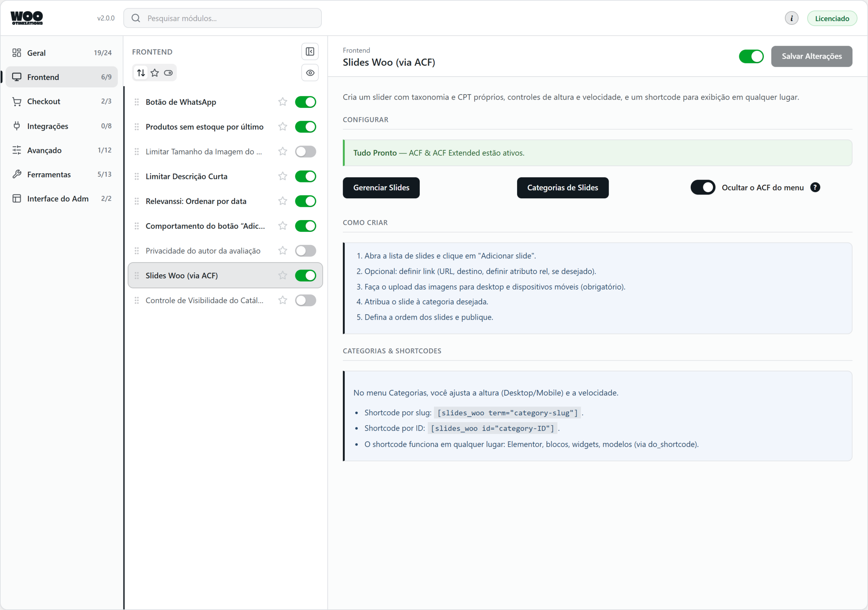Click Gerenciar Slides button
868x610 pixels.
tap(381, 188)
